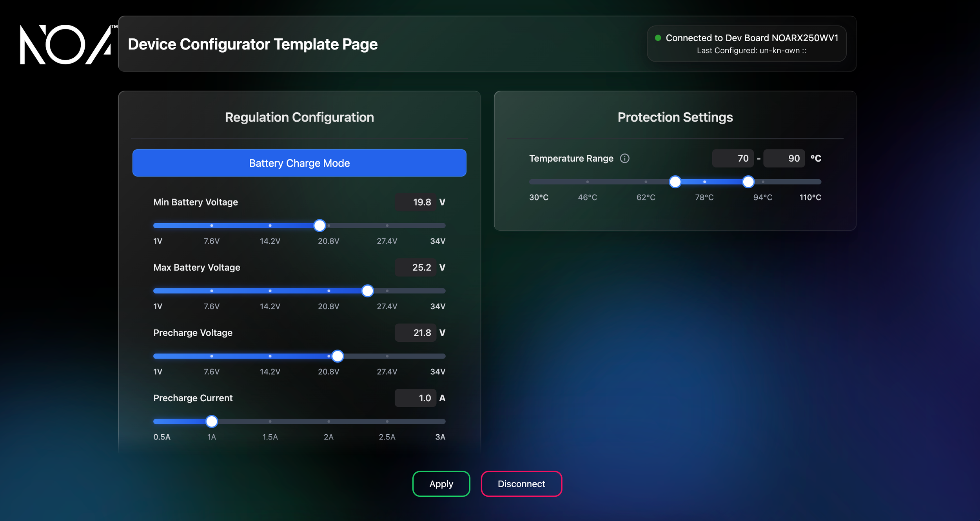The image size is (980, 521).
Task: Click the upper temperature range handle
Action: point(748,182)
